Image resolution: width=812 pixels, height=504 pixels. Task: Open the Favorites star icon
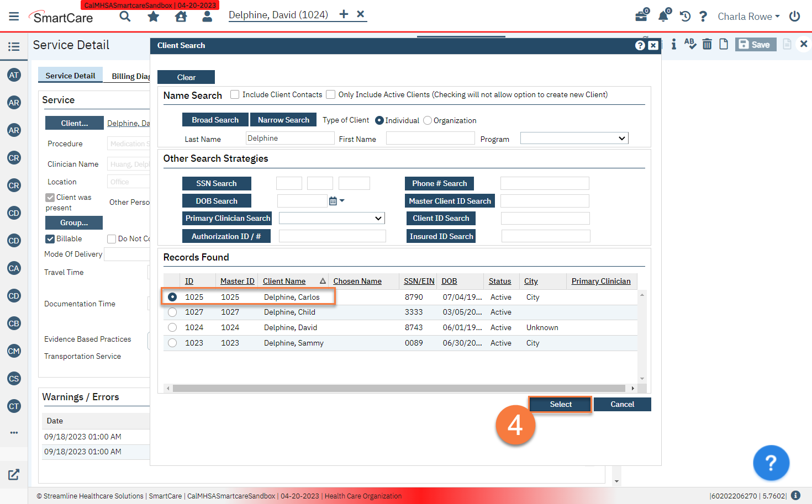click(153, 17)
